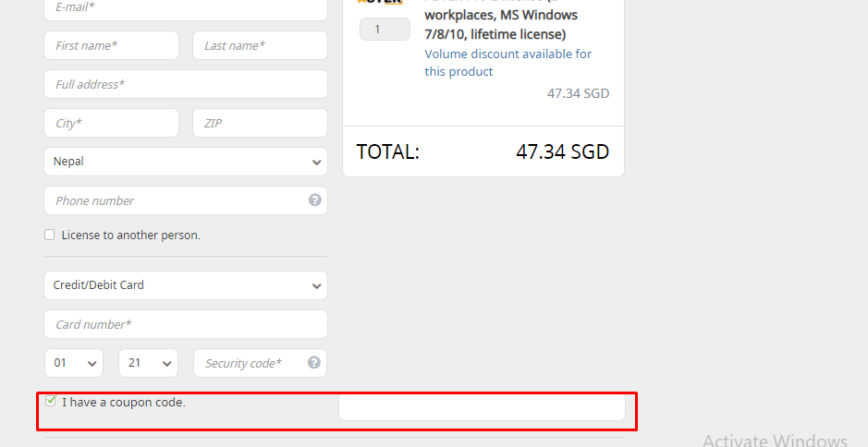Click the Card number field
The height and width of the screenshot is (447, 868).
click(x=186, y=324)
